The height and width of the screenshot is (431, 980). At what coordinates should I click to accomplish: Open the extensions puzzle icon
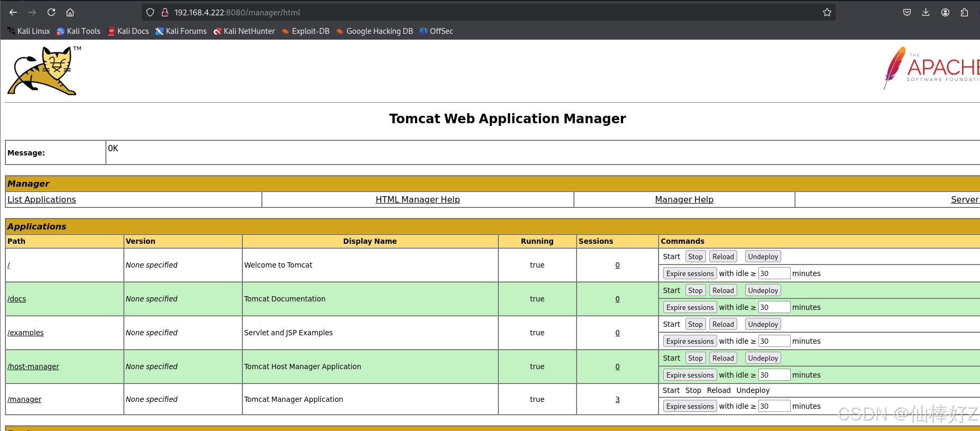tap(964, 12)
